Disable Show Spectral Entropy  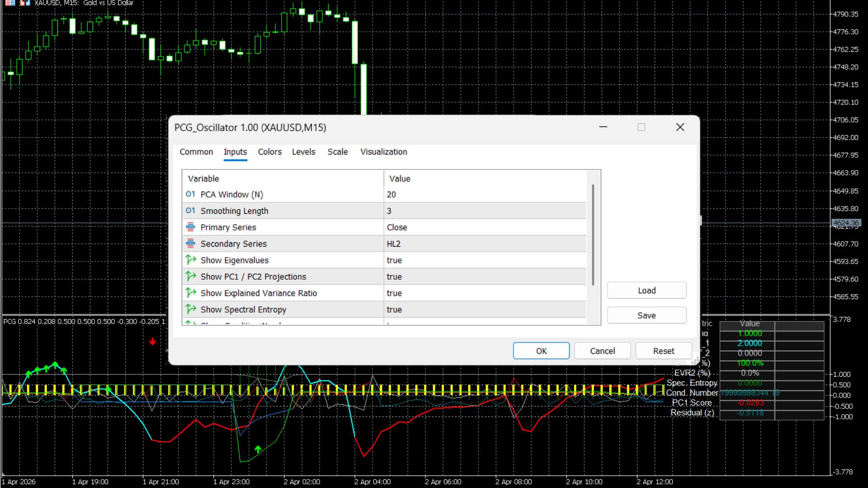(452, 309)
